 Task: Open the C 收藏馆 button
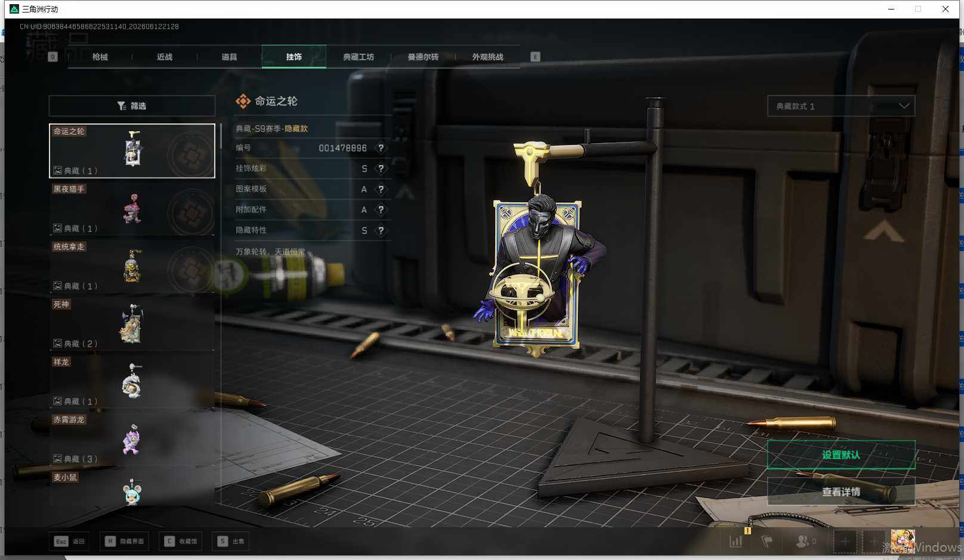click(x=181, y=542)
